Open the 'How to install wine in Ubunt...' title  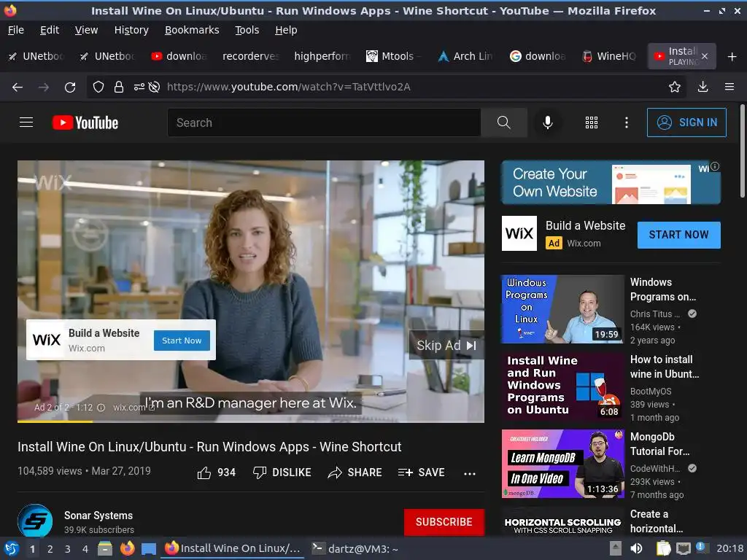[x=665, y=367]
